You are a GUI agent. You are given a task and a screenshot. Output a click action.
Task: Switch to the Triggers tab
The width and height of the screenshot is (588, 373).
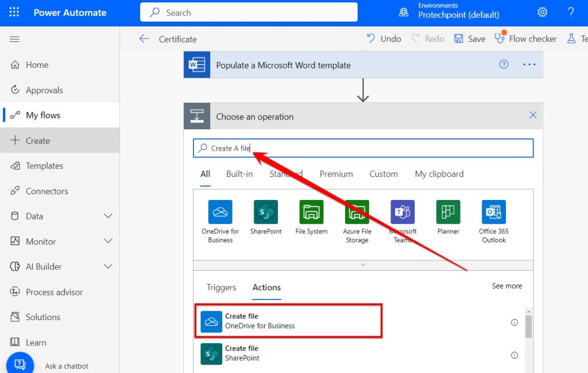221,287
